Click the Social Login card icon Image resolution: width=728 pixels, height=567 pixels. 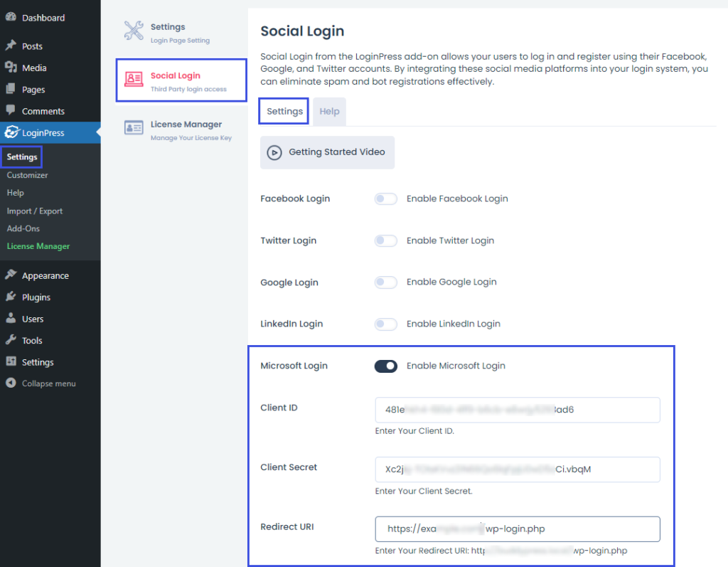[134, 80]
